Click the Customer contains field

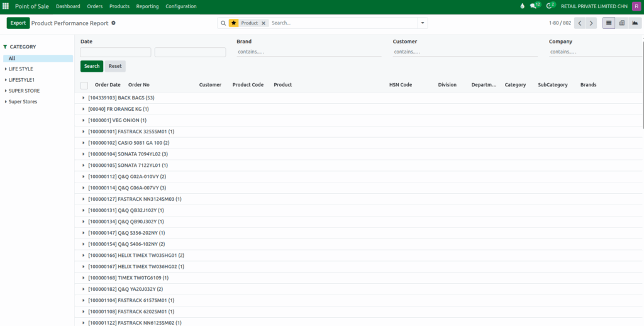coord(465,52)
